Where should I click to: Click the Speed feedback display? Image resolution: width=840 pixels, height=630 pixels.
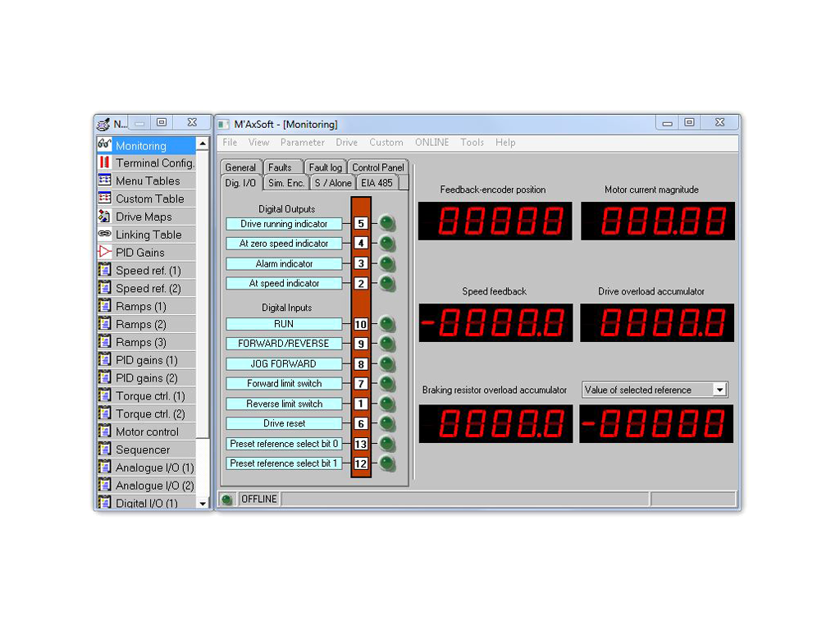495,323
